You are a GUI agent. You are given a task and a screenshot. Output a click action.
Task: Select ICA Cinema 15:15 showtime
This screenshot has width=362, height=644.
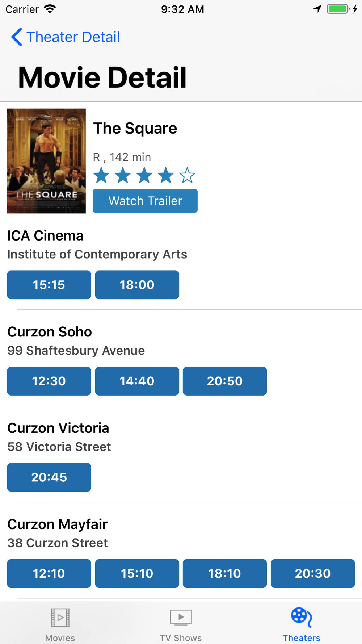click(x=49, y=285)
